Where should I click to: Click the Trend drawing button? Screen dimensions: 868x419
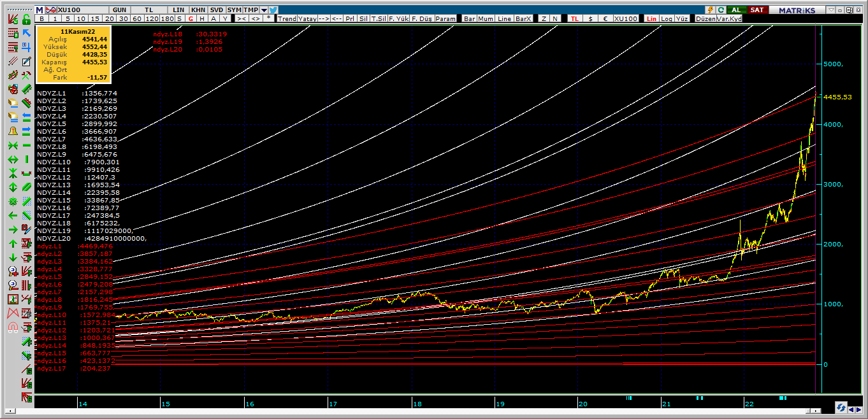287,18
